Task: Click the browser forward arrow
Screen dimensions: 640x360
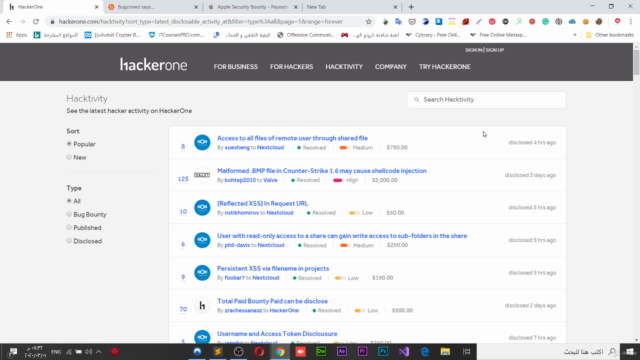Action: [22, 22]
